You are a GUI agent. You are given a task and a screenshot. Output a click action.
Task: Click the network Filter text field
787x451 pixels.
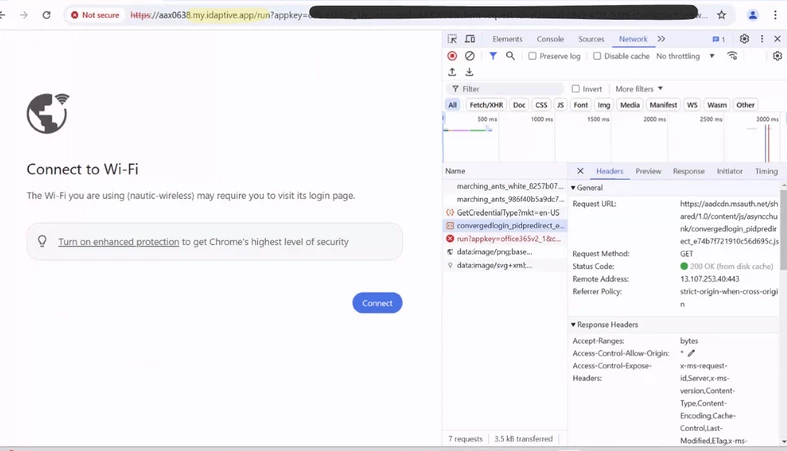[x=506, y=89]
